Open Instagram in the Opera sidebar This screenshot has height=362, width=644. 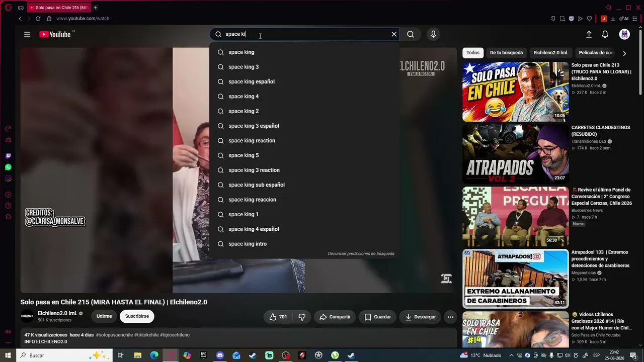[8, 178]
